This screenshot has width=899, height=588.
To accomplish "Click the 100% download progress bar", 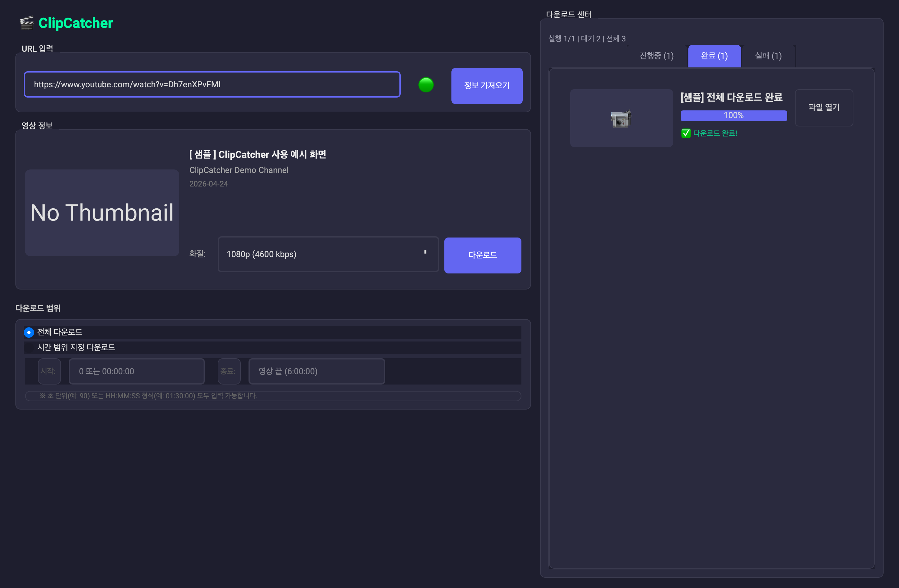I will click(x=734, y=116).
